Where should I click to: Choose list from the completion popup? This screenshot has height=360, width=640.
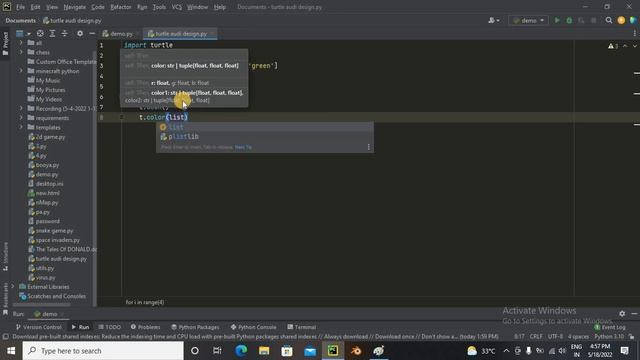pos(264,127)
